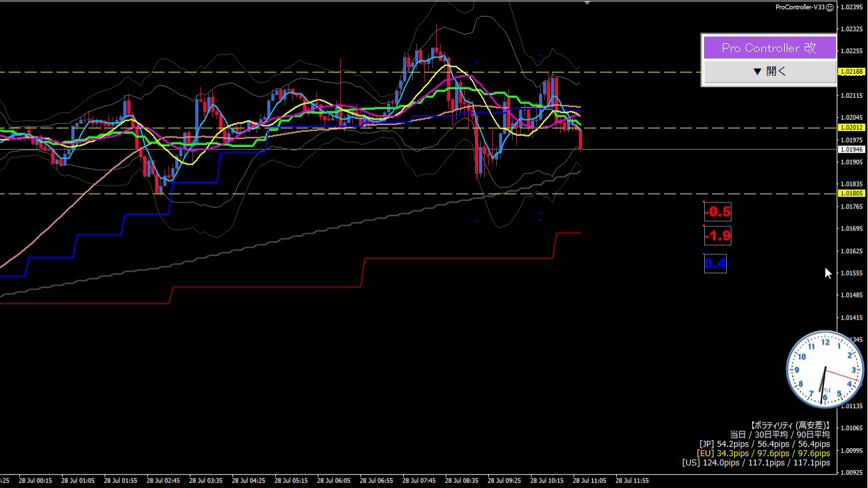
Task: Select the red -0.5 value label
Action: (x=717, y=212)
